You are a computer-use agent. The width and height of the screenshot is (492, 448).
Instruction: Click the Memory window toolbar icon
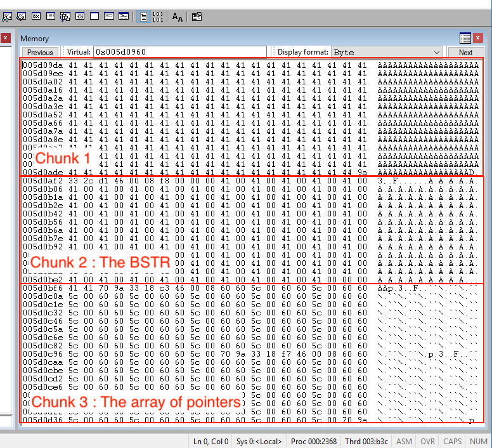coord(51,16)
